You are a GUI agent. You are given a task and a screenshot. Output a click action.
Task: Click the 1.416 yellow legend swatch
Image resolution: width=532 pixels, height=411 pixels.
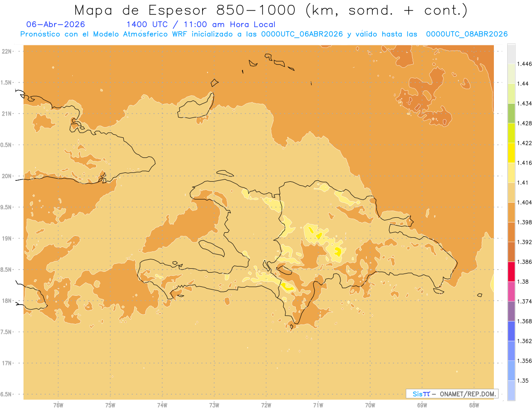click(x=511, y=153)
